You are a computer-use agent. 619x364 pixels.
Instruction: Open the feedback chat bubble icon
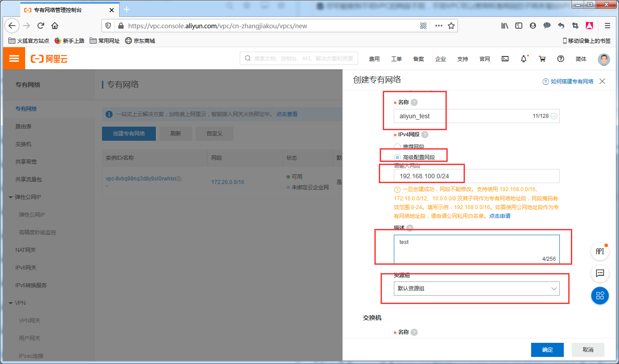coord(600,274)
